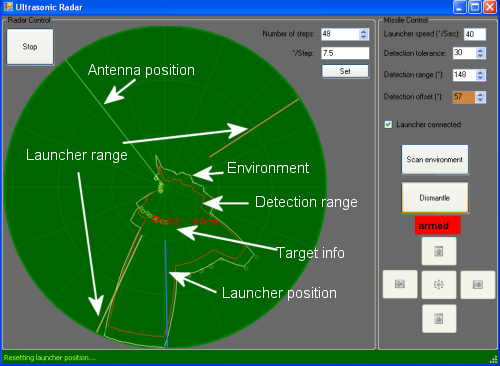The height and width of the screenshot is (366, 500).
Task: Decrease the Detection range value
Action: (480, 77)
